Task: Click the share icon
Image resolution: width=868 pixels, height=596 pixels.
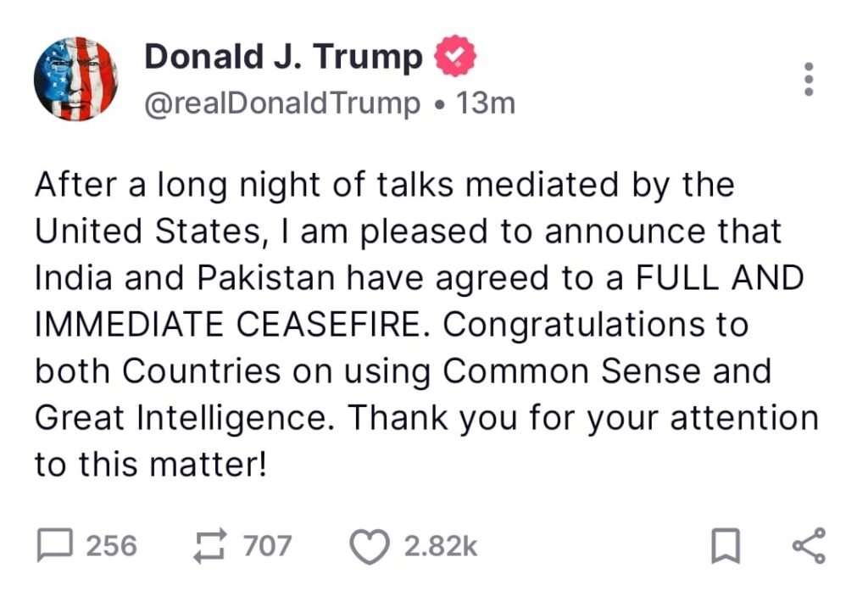Action: [808, 546]
